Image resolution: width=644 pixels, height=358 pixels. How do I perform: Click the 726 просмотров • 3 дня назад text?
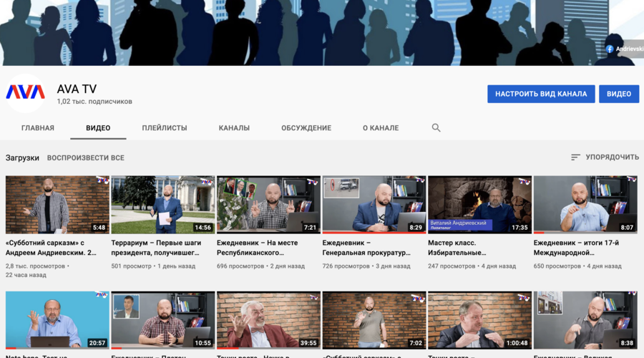[366, 266]
